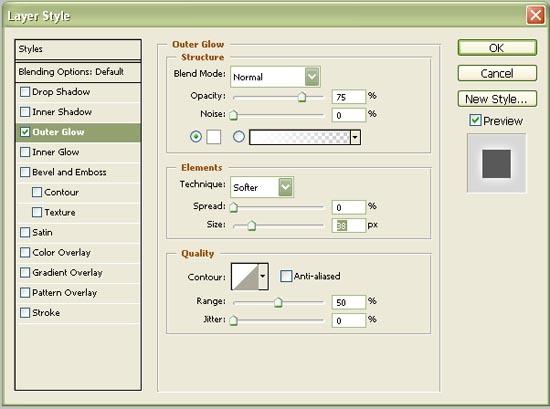Click the Range slider handle
This screenshot has width=550, height=409.
[278, 302]
